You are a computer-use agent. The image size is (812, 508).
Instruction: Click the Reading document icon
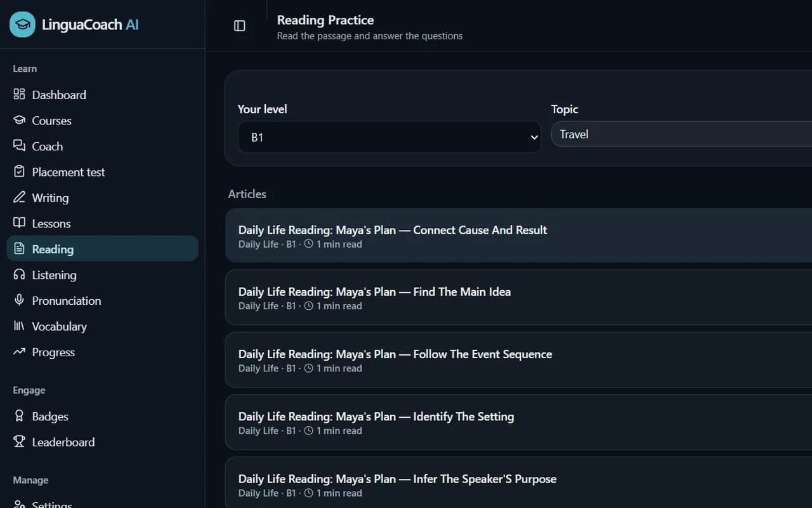pyautogui.click(x=19, y=249)
